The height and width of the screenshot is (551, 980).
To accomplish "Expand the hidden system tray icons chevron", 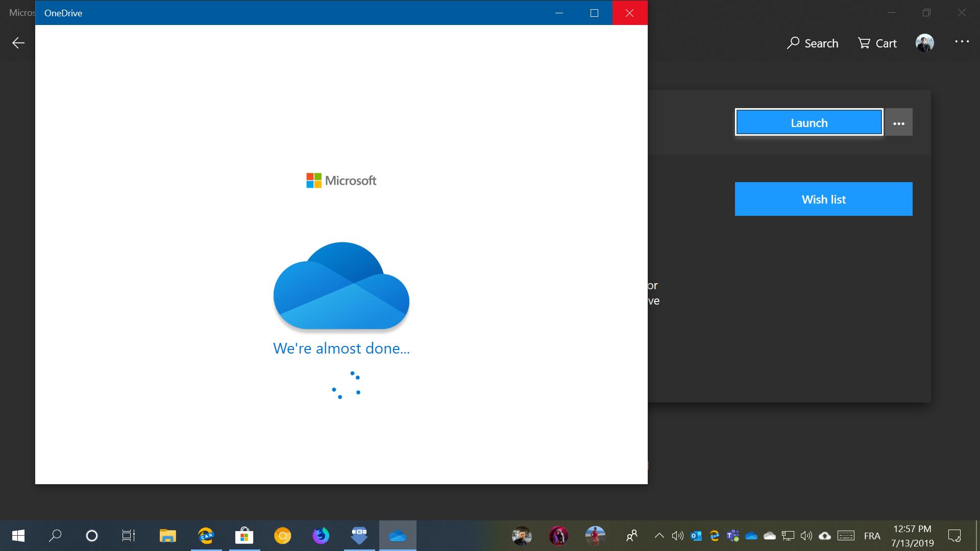I will 659,536.
